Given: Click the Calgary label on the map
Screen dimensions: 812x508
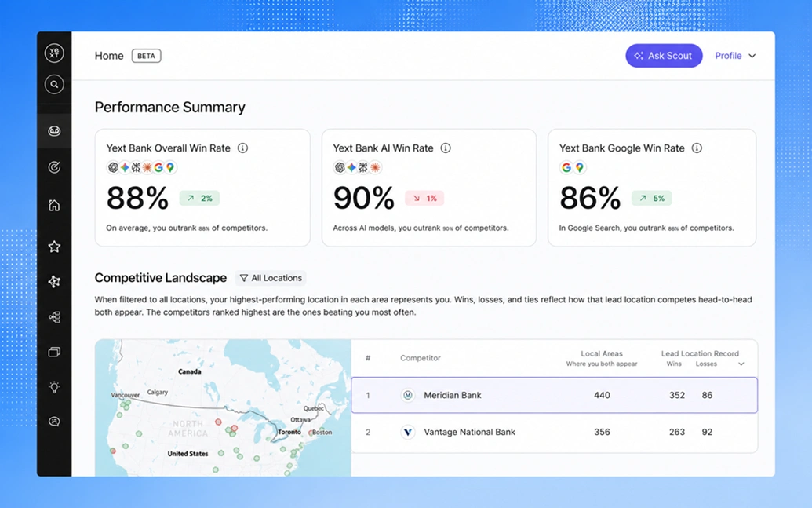Looking at the screenshot, I should [158, 392].
